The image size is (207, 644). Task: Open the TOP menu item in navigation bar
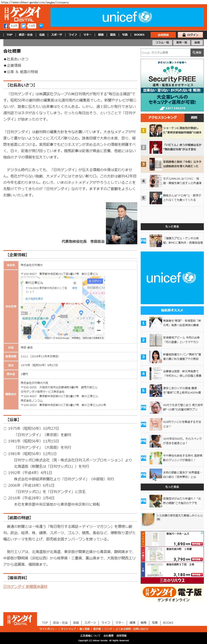click(x=9, y=35)
